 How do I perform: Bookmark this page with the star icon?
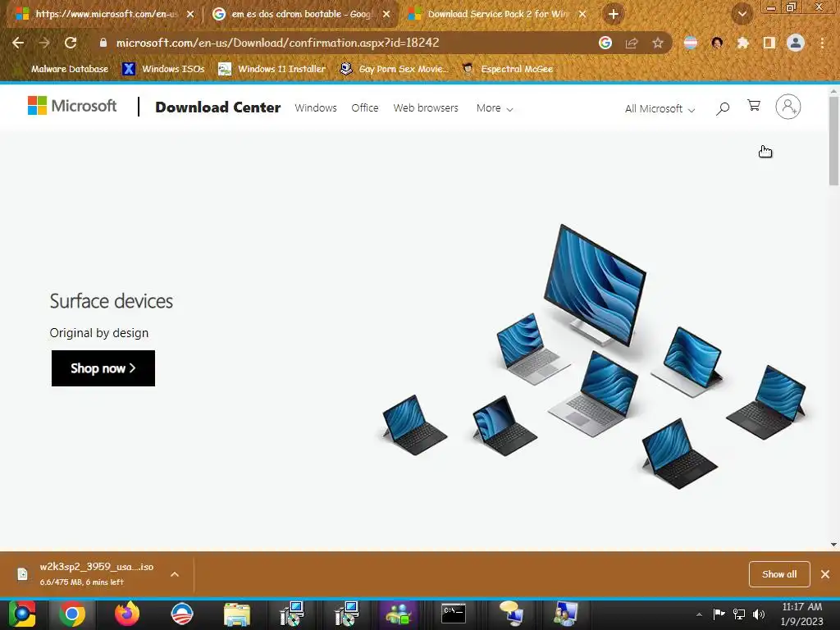click(x=658, y=43)
